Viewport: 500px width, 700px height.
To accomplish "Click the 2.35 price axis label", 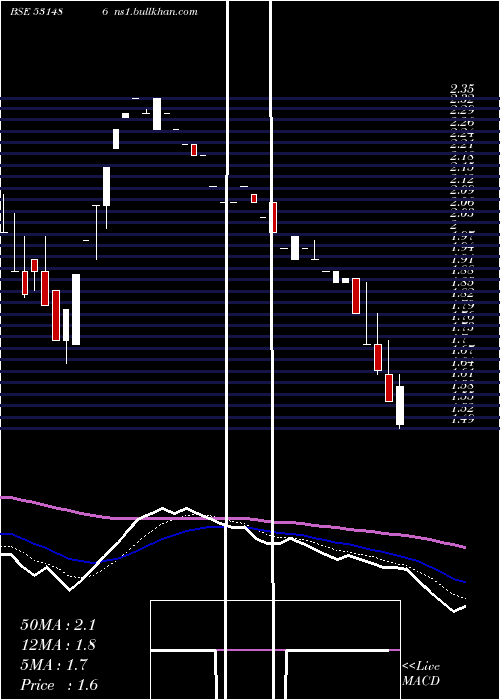I will [462, 89].
